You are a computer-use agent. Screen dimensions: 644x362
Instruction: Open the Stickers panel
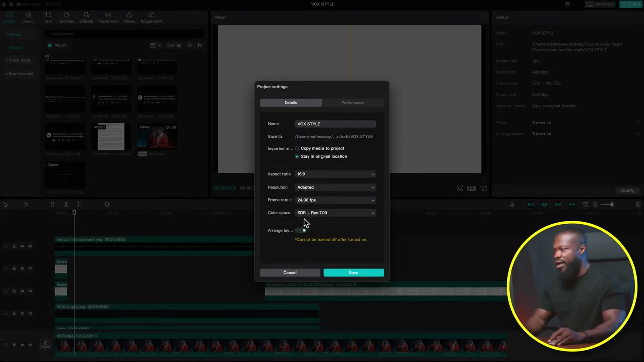(67, 18)
